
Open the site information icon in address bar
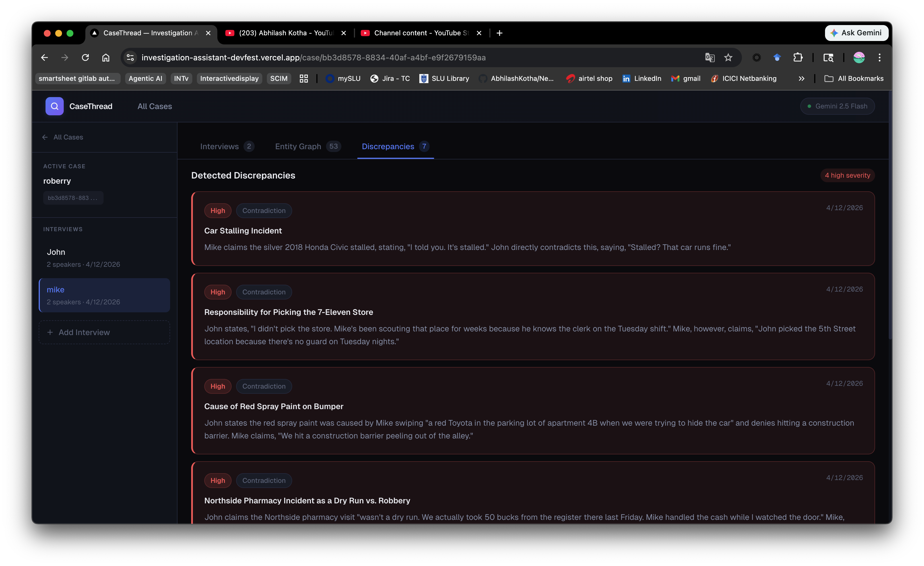[130, 58]
